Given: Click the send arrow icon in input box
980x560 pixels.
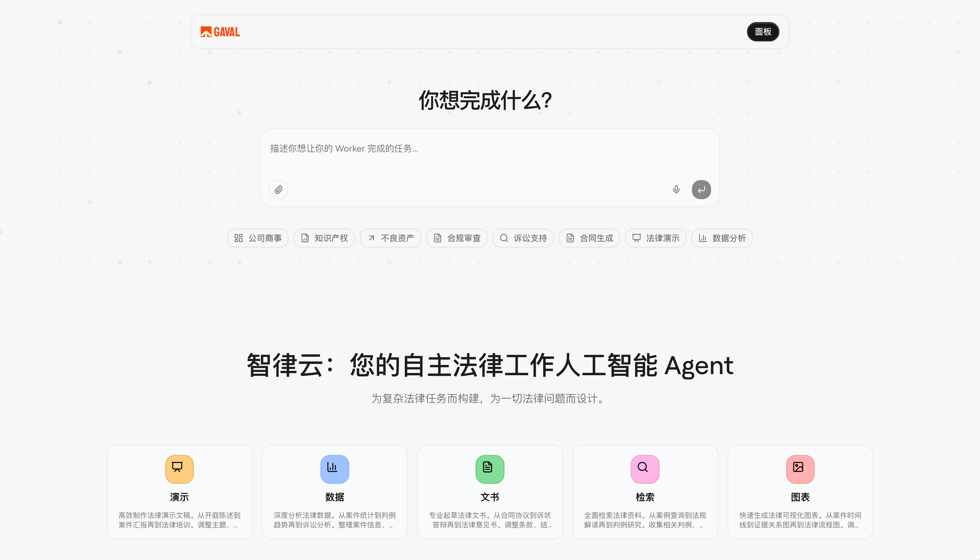Looking at the screenshot, I should [701, 190].
